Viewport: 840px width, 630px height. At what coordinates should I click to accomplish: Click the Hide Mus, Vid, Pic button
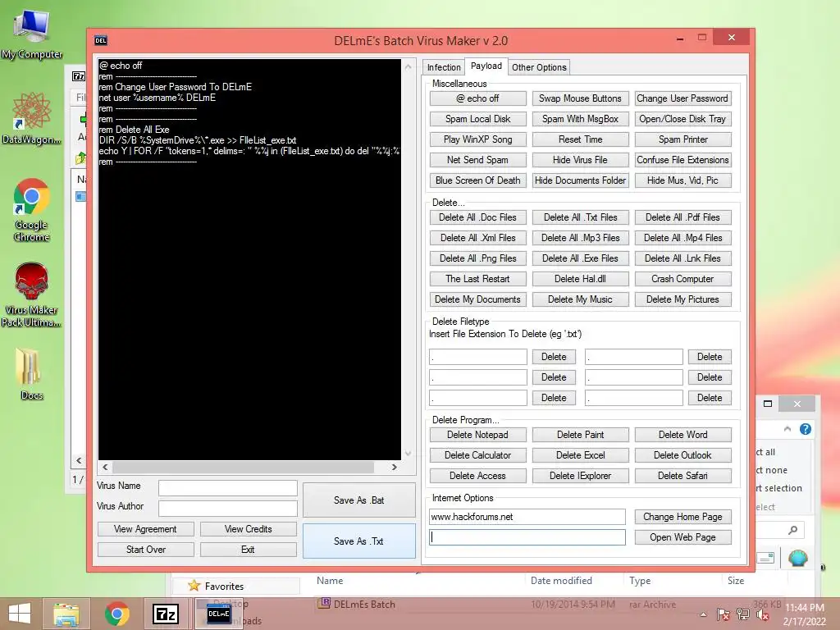pos(682,180)
